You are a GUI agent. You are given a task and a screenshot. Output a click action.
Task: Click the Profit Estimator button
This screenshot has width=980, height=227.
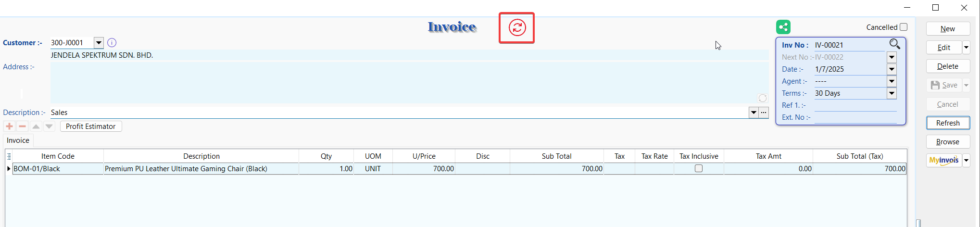(90, 126)
